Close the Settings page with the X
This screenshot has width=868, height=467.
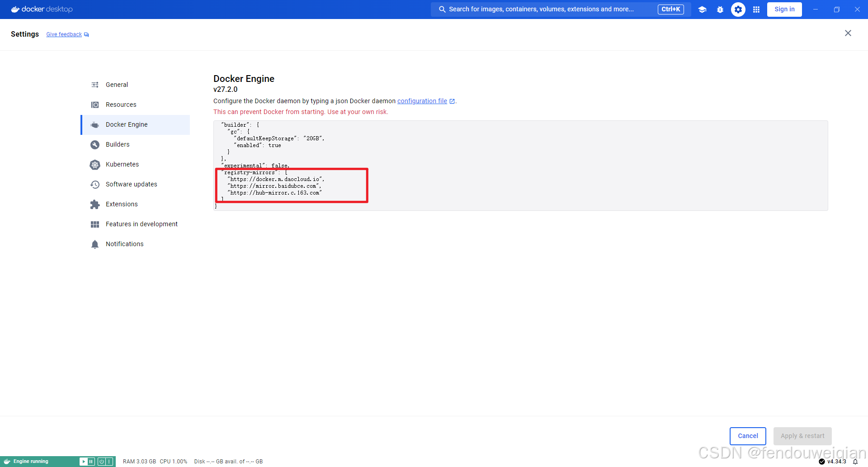tap(848, 33)
